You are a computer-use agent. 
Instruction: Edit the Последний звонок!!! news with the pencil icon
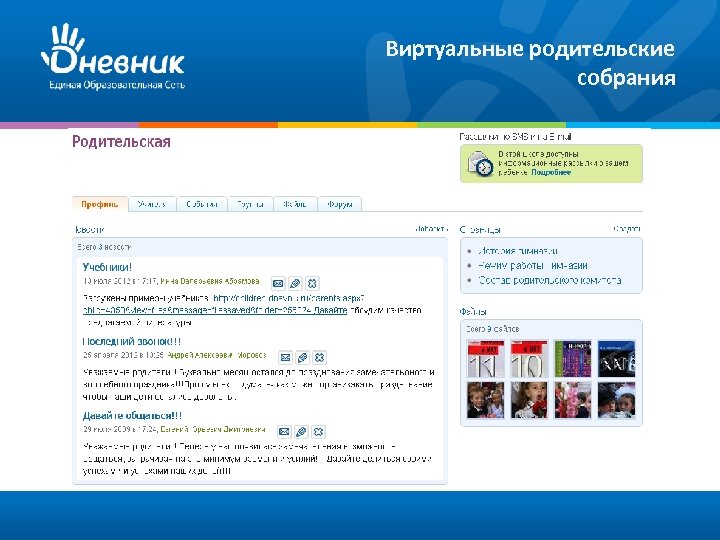click(x=302, y=357)
